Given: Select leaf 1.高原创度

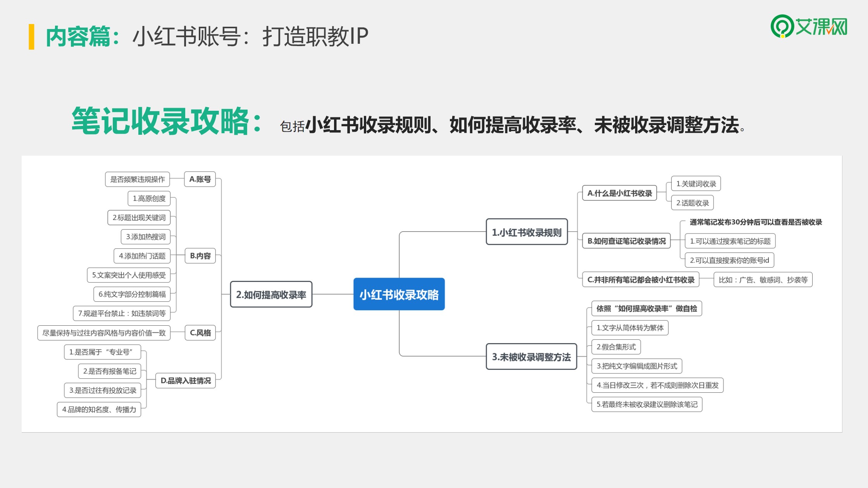Looking at the screenshot, I should (x=149, y=198).
